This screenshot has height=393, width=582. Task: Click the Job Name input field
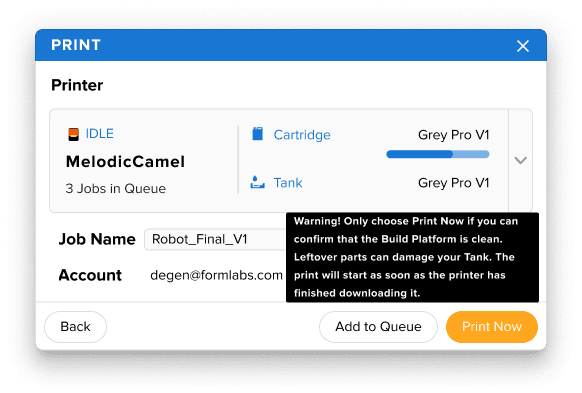coord(215,239)
